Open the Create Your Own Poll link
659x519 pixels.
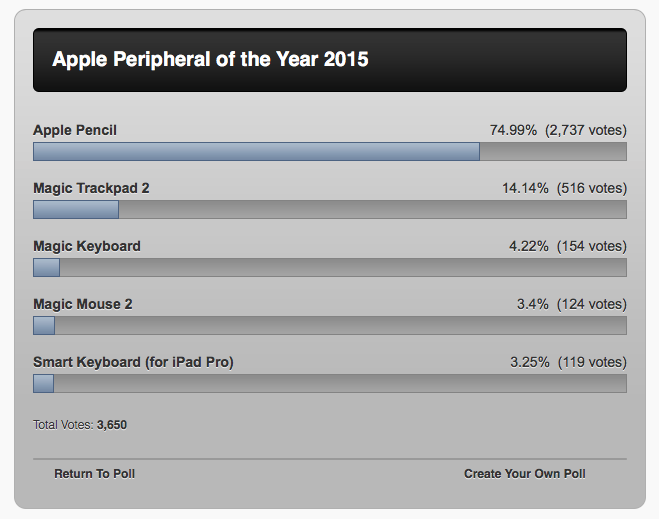(x=524, y=473)
